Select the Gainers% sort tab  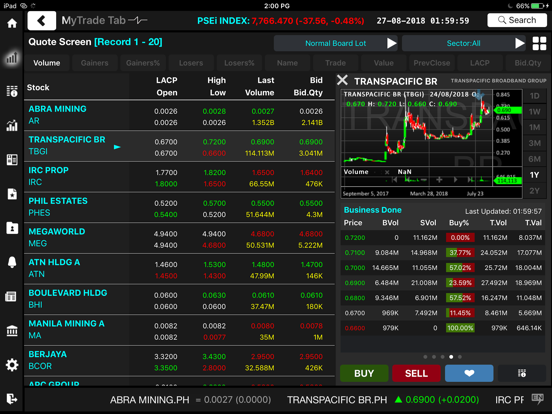[x=143, y=63]
